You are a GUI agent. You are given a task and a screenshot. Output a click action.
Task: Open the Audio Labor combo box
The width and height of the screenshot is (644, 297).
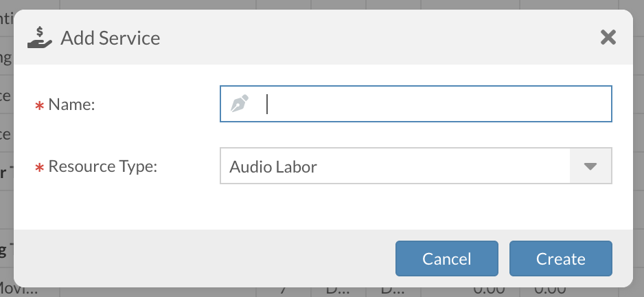pyautogui.click(x=395, y=166)
